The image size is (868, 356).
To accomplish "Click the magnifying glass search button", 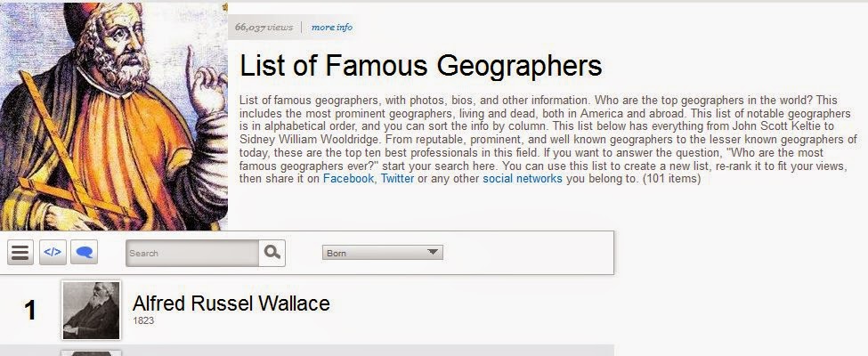I will pyautogui.click(x=272, y=253).
